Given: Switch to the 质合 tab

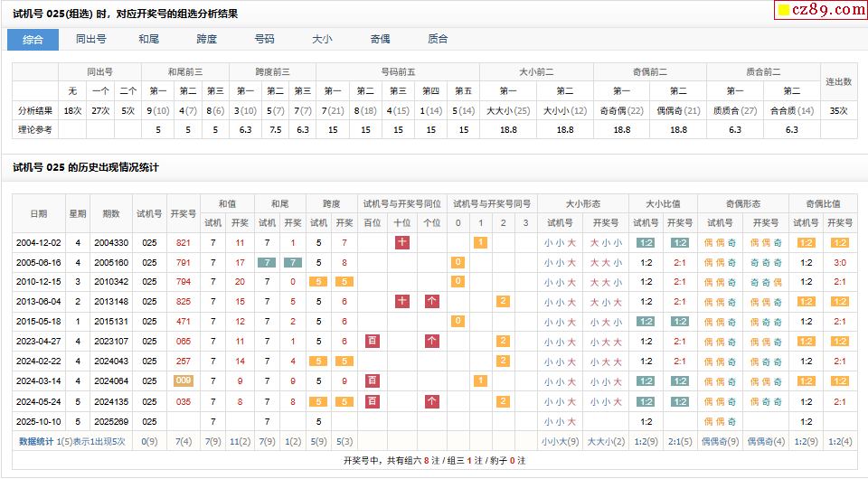Looking at the screenshot, I should click(x=438, y=40).
